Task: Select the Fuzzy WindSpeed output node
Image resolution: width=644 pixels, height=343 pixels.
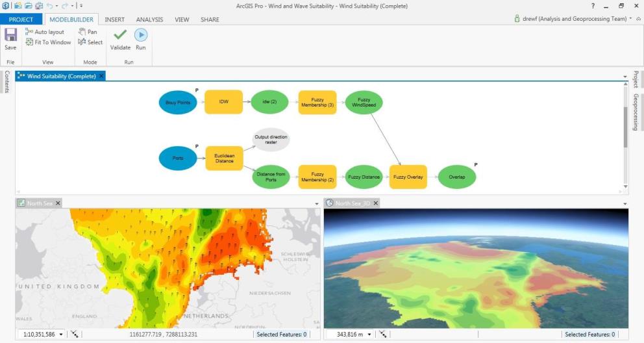Action: 364,102
